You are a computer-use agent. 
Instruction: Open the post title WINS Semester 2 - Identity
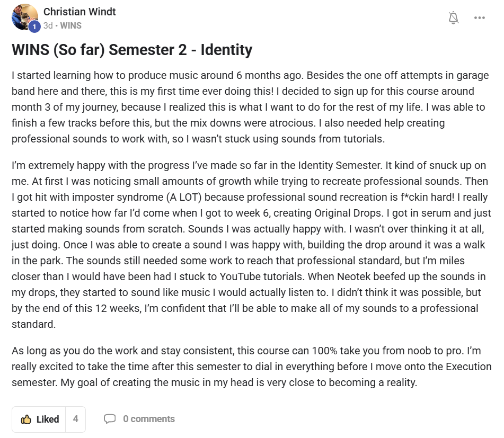click(x=132, y=50)
